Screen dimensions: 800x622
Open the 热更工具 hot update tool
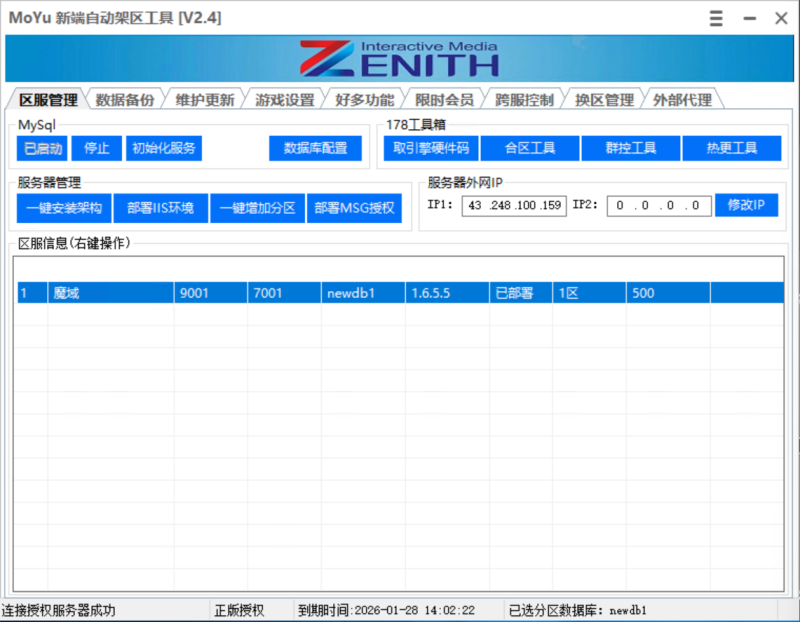click(733, 147)
